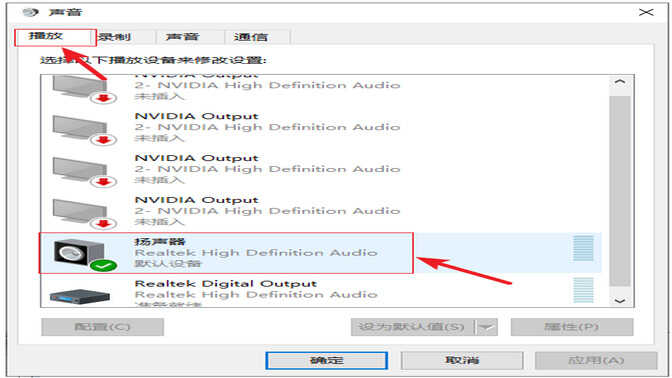
Task: Click the 扬声器 speaker device icon
Action: (x=85, y=255)
